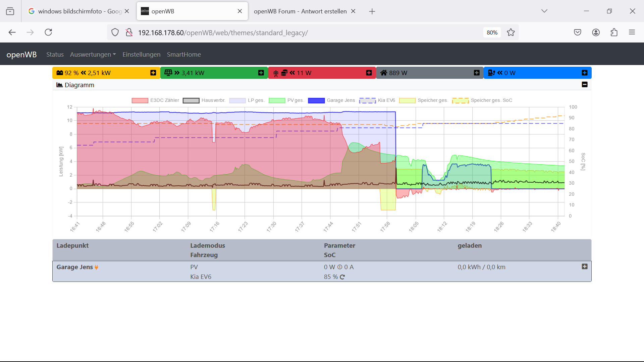Screen dimensions: 644x362
Task: Close the openWB tab
Action: point(240,11)
